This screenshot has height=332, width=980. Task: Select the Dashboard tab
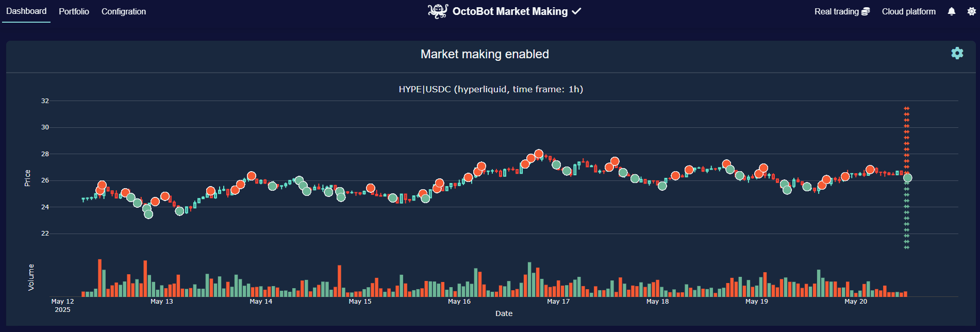[x=26, y=11]
